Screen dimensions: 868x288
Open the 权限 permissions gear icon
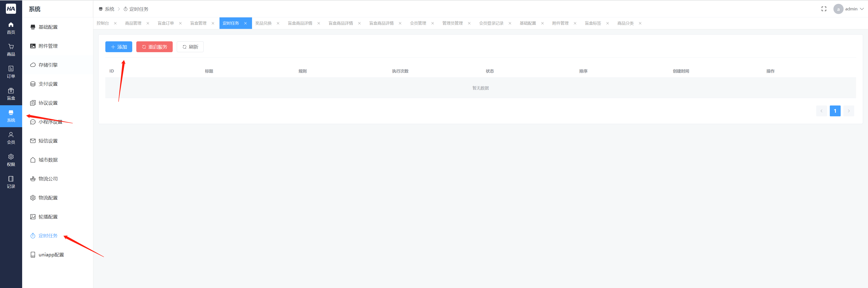[x=11, y=160]
